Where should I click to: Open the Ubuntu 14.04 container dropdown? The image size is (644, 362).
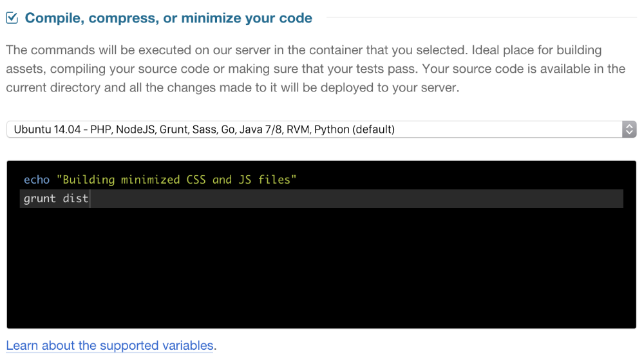coord(321,129)
